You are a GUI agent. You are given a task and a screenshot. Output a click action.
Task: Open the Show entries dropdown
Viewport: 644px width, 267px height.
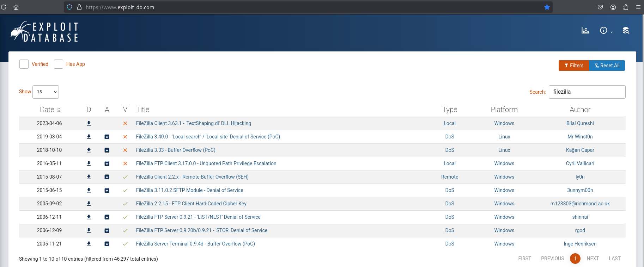[x=45, y=92]
